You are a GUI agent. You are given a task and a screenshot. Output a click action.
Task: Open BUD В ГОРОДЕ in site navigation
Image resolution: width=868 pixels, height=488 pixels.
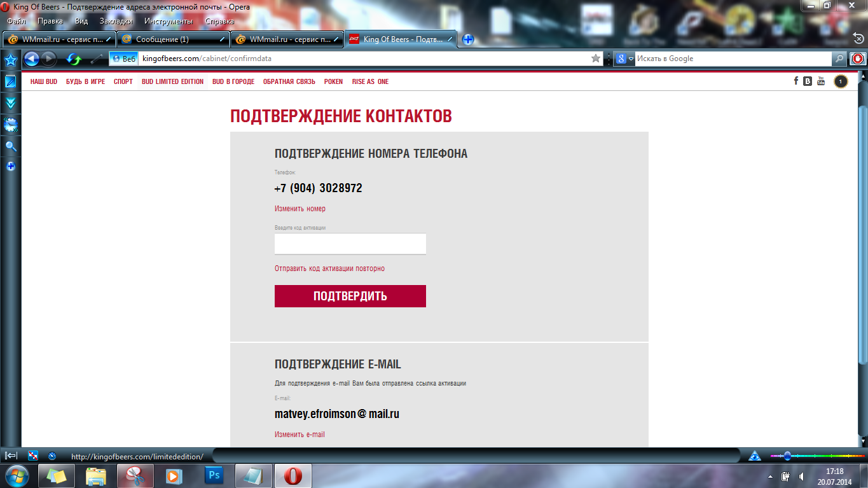233,81
